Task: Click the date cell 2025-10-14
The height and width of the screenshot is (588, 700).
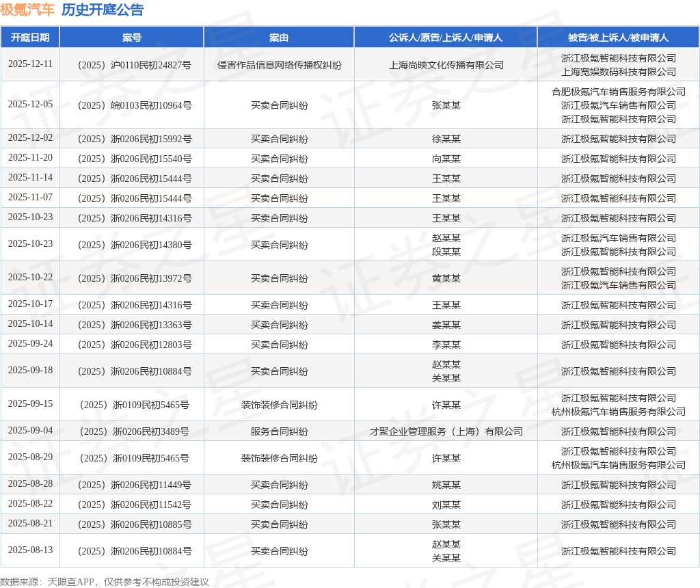Action: coord(30,323)
